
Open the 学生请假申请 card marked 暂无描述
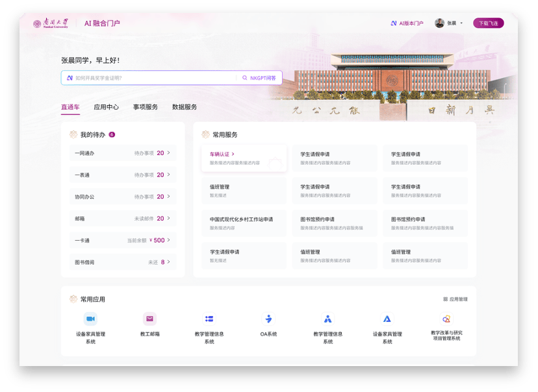[x=244, y=256]
